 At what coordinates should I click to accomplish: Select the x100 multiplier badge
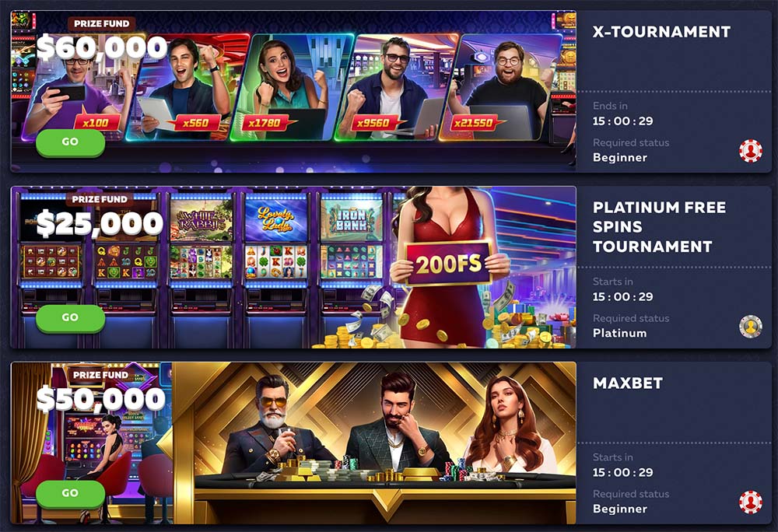click(x=96, y=122)
